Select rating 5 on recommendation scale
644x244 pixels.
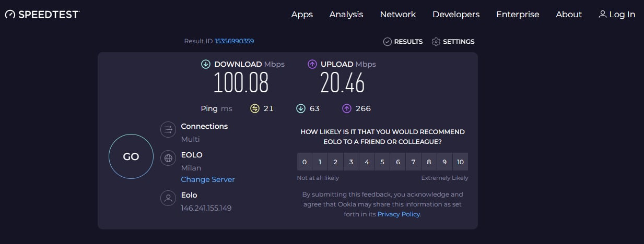pos(382,162)
